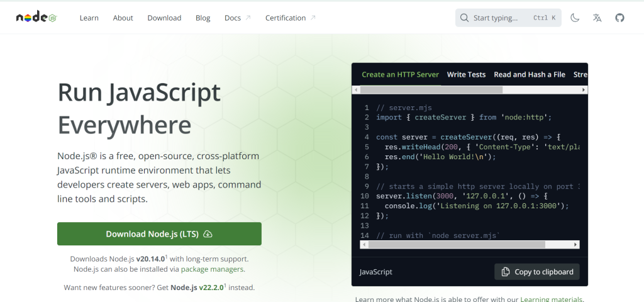This screenshot has width=644, height=302.
Task: Click the Download Node.js (LTS) button
Action: pyautogui.click(x=159, y=234)
